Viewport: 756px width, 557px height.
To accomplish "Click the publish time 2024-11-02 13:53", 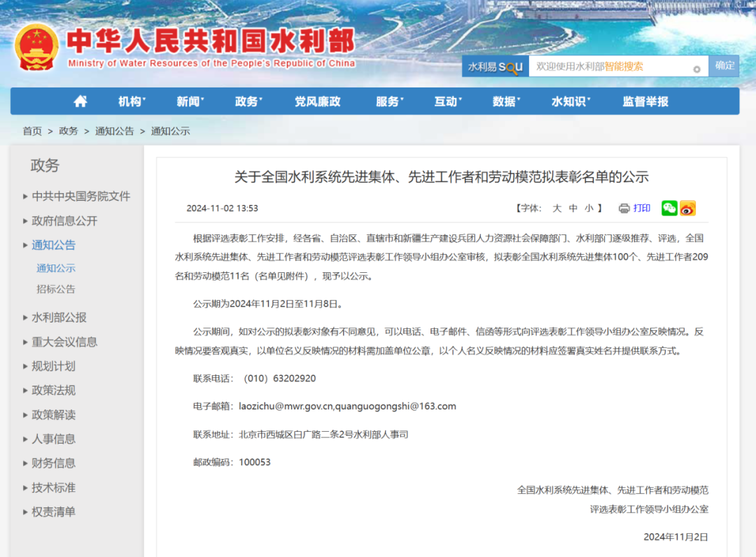I will [223, 208].
